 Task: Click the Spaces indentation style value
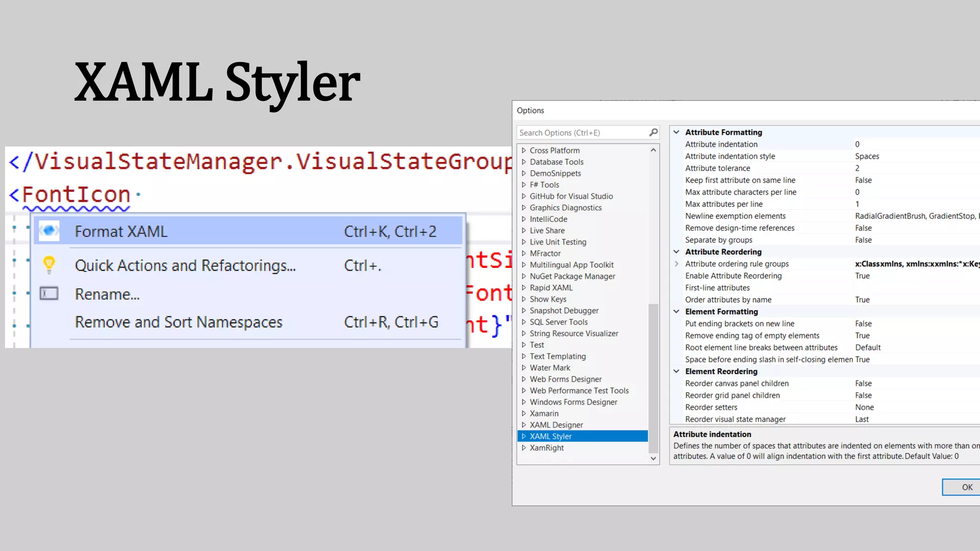pos(867,156)
